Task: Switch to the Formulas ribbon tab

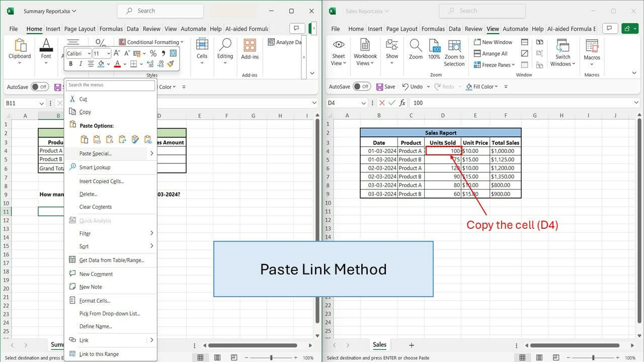Action: (x=111, y=29)
